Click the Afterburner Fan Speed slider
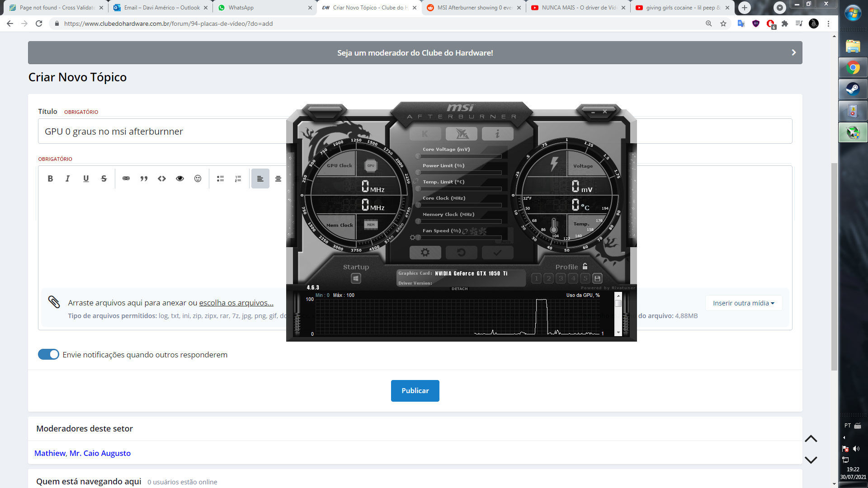 tap(459, 238)
